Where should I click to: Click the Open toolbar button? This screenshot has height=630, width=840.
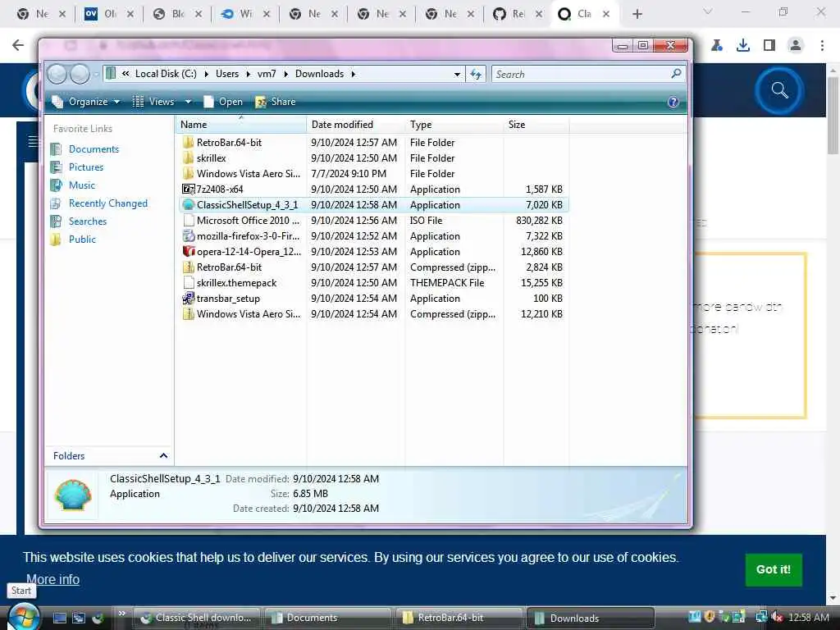[223, 101]
